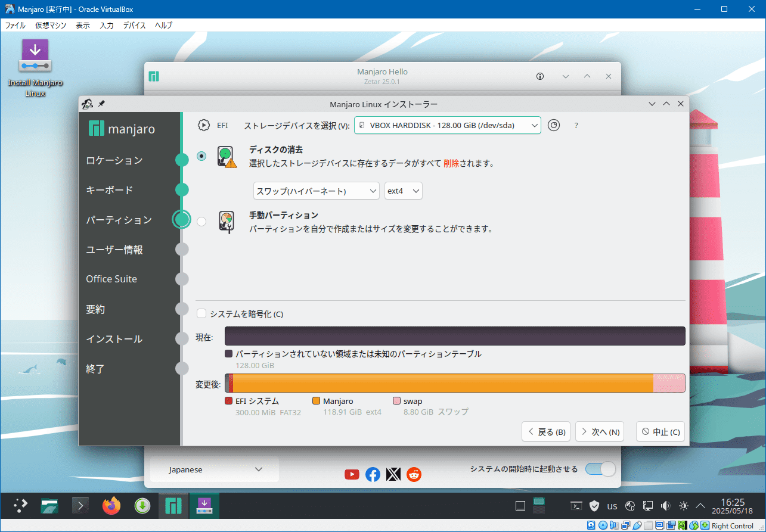The width and height of the screenshot is (766, 532).
Task: Click the question mark help icon
Action: point(576,126)
